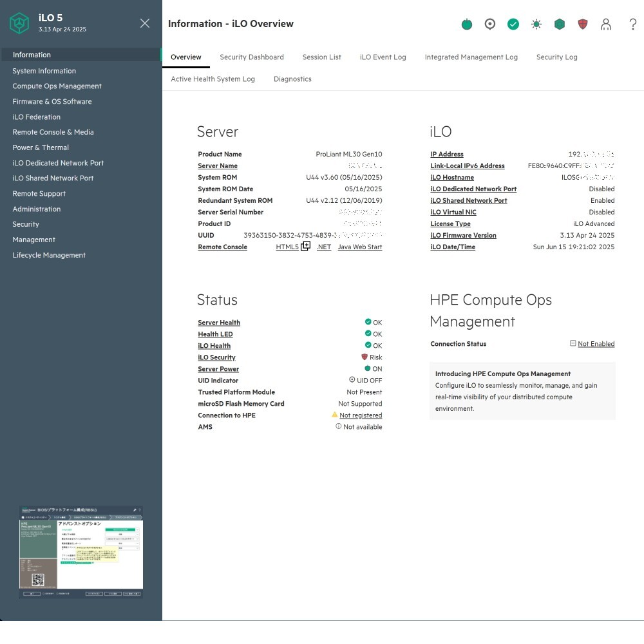Switch to the Security Dashboard tab
This screenshot has width=644, height=644.
tap(251, 57)
